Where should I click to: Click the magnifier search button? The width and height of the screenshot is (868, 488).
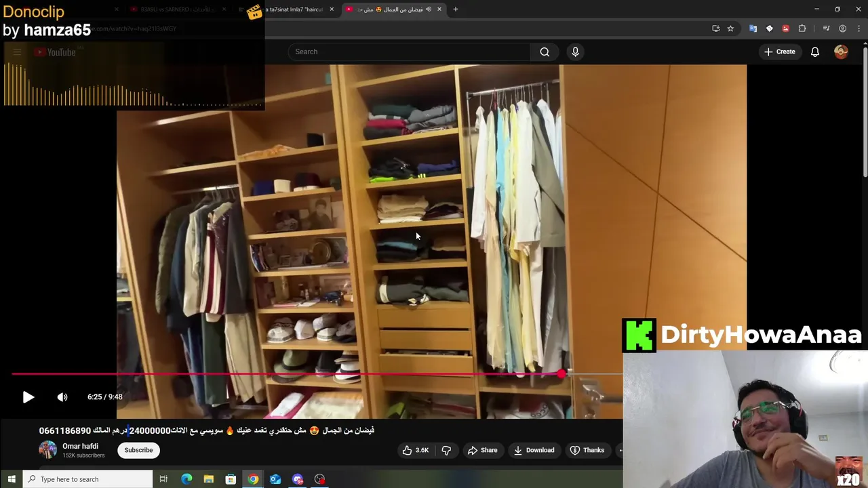tap(545, 52)
